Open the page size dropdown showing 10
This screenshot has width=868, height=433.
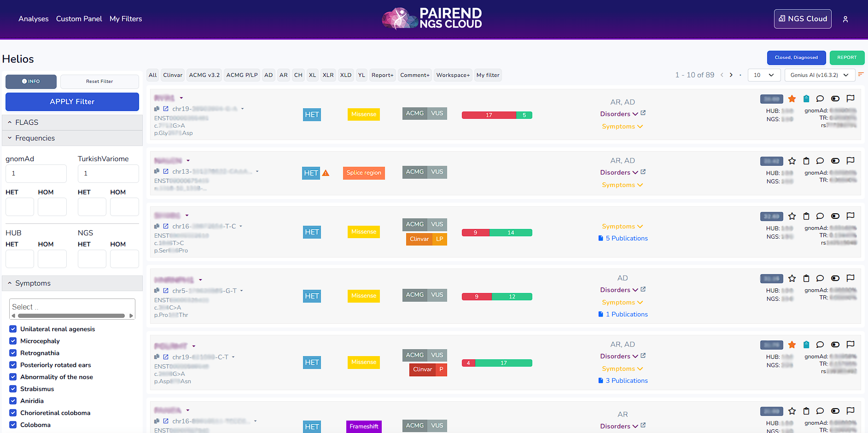[x=764, y=75]
